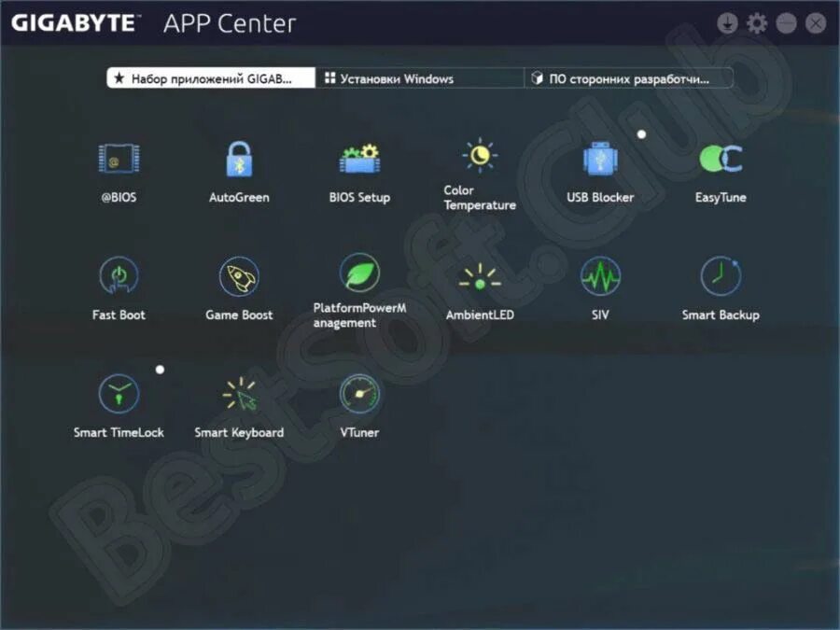Open Smart Keyboard cursor icon
Viewport: 840px width, 630px height.
[239, 394]
